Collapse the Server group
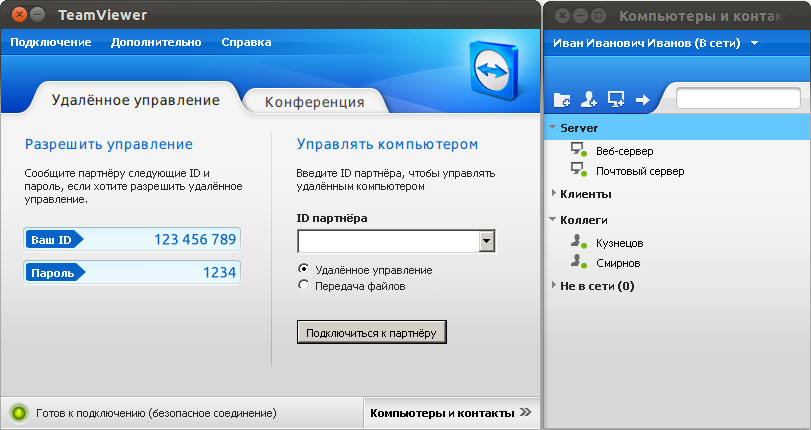The image size is (811, 430). coord(553,127)
